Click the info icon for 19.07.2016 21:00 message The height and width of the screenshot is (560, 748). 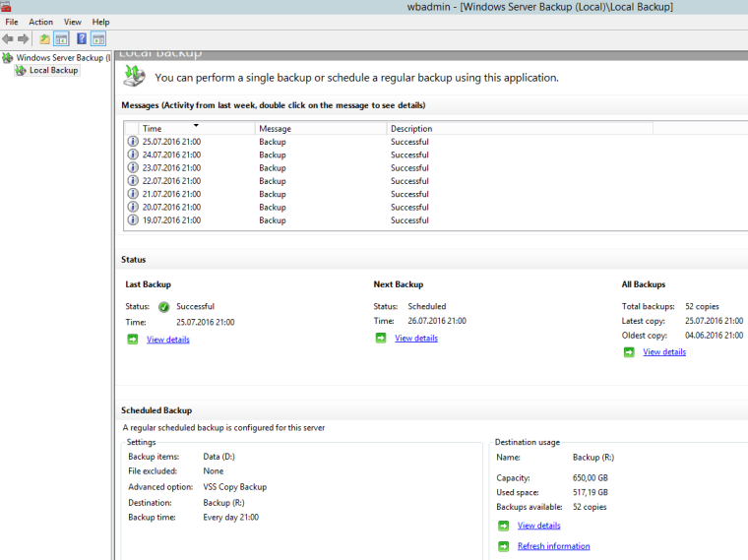(133, 219)
